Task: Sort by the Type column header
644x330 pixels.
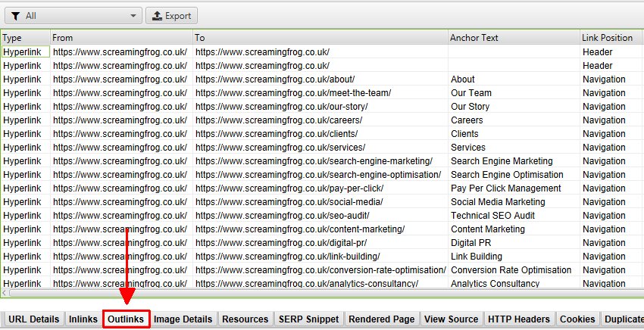Action: point(26,38)
